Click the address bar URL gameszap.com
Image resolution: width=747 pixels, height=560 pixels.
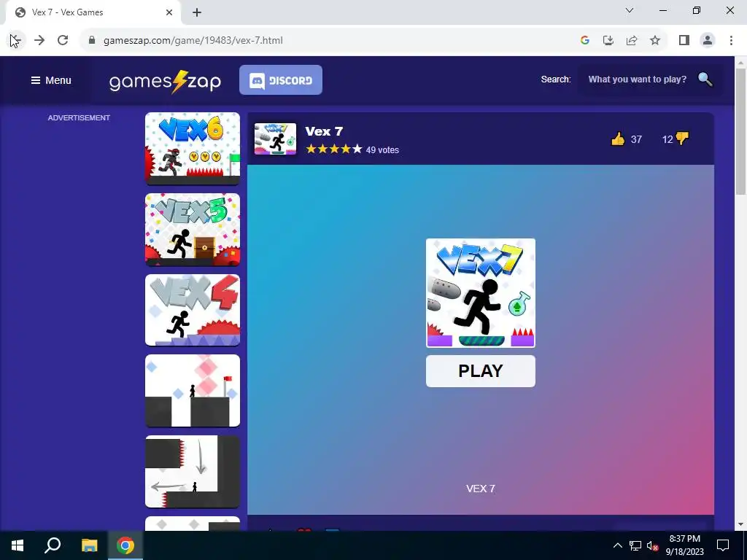193,41
